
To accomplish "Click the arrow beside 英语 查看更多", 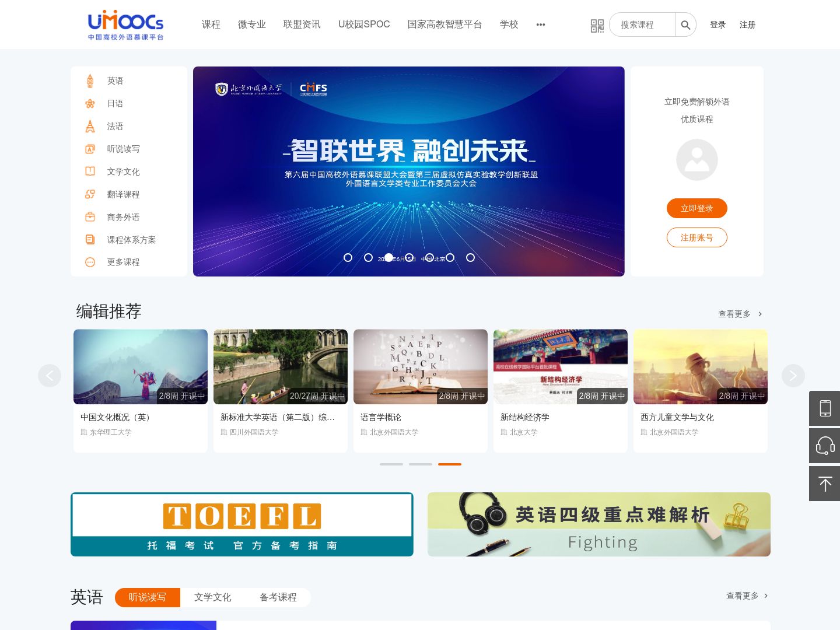I will (x=766, y=596).
